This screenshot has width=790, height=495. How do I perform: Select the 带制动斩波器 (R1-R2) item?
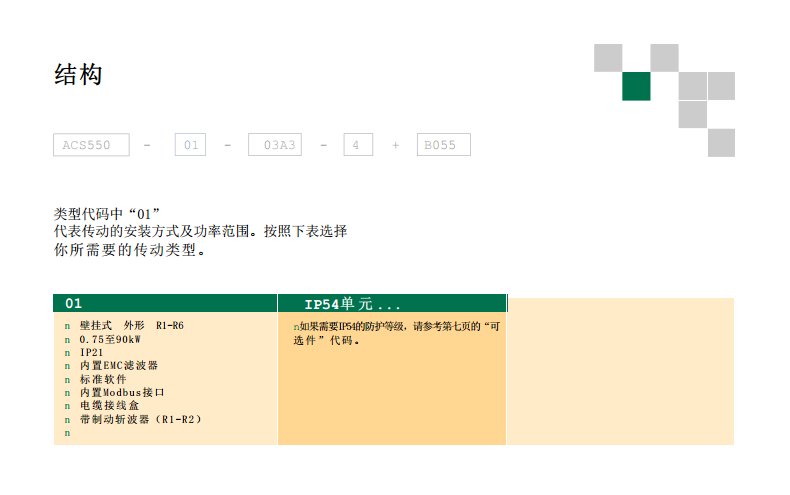point(141,419)
